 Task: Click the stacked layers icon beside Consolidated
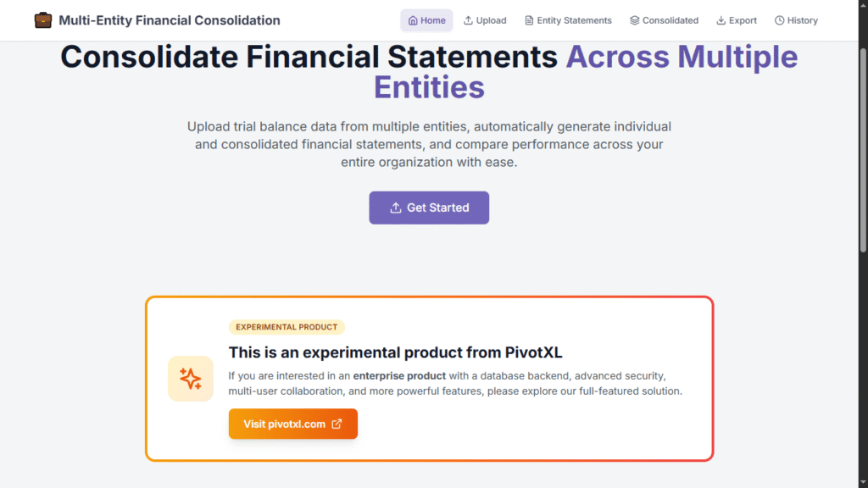[635, 20]
